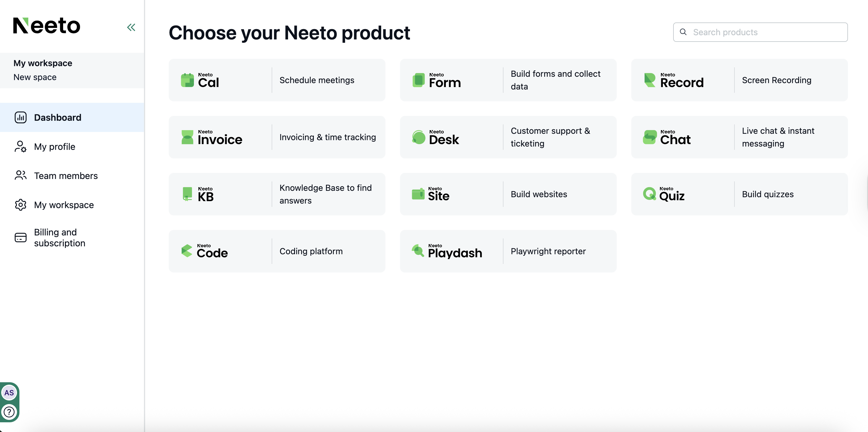Viewport: 868px width, 432px height.
Task: Click the Neeto Code icon
Action: point(187,251)
